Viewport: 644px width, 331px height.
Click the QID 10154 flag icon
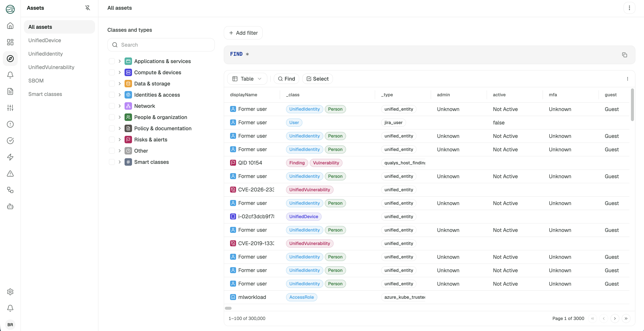233,163
